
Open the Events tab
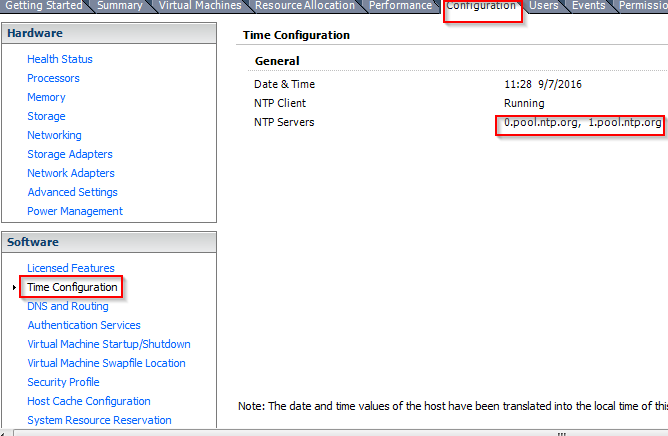point(588,6)
